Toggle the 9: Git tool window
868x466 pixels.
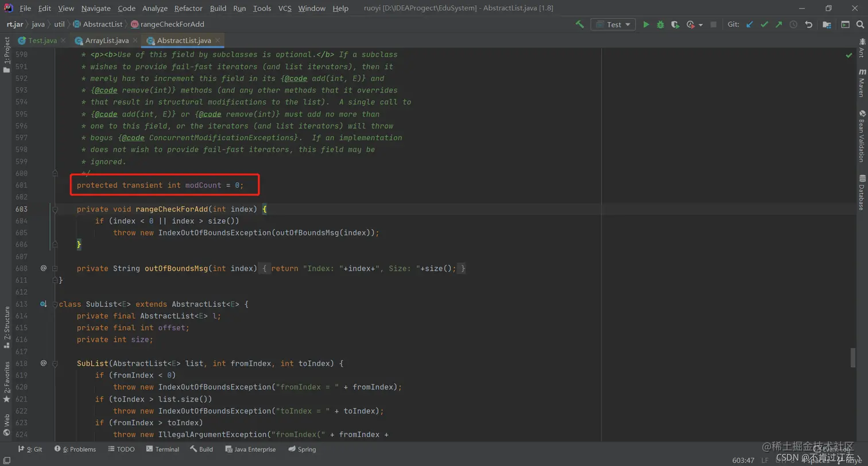[30, 449]
